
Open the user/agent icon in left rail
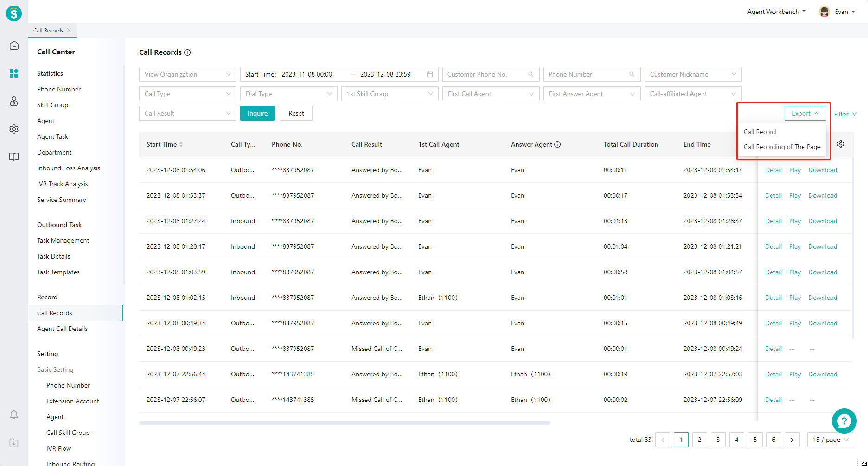coord(14,101)
